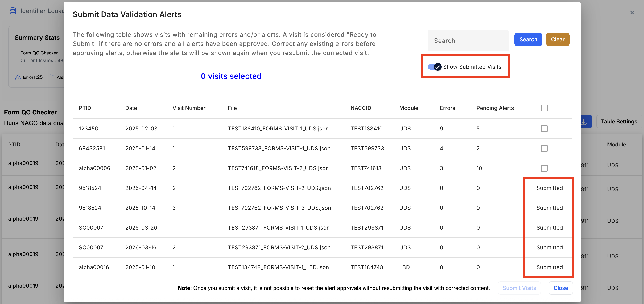Click Module header in background table
Viewport: 644px width, 304px height.
(x=616, y=145)
